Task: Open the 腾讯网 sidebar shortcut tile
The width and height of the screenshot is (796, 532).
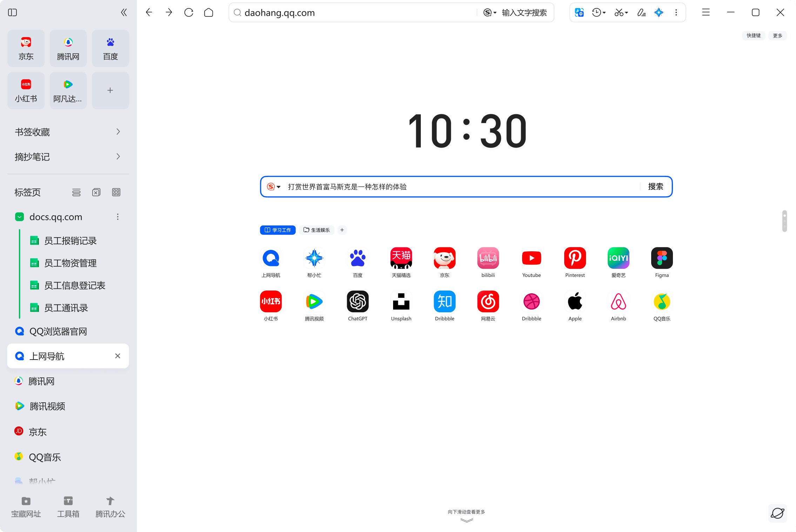Action: [x=68, y=48]
